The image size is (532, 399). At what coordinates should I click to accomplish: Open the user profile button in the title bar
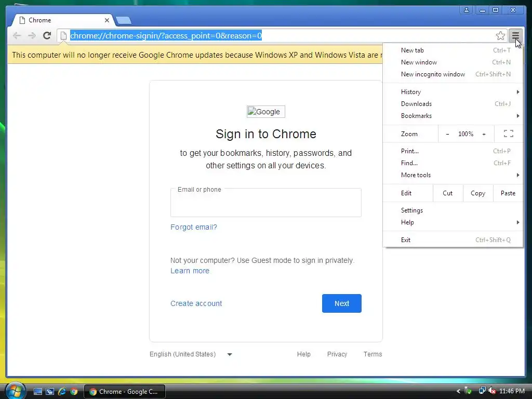click(x=467, y=10)
